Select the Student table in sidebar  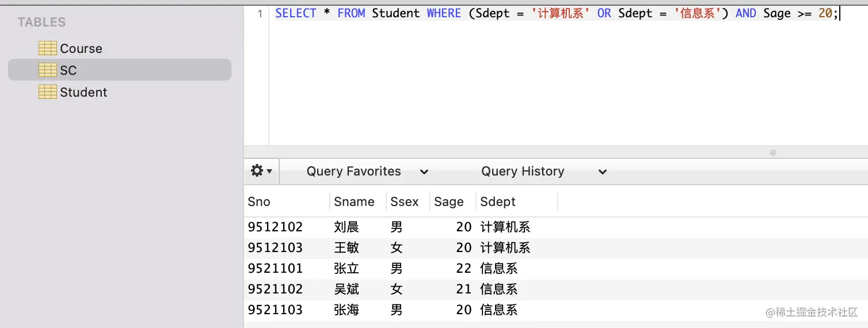(83, 92)
